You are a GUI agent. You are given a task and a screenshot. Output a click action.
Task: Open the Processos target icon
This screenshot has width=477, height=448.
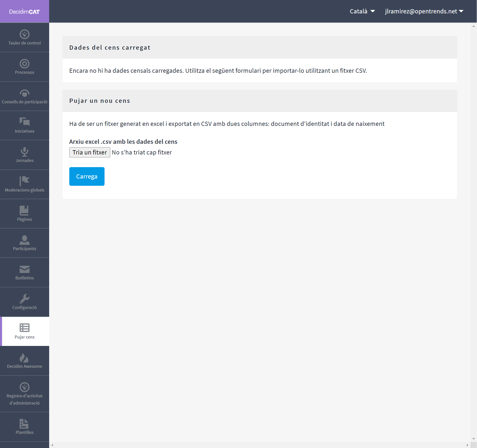[x=25, y=64]
